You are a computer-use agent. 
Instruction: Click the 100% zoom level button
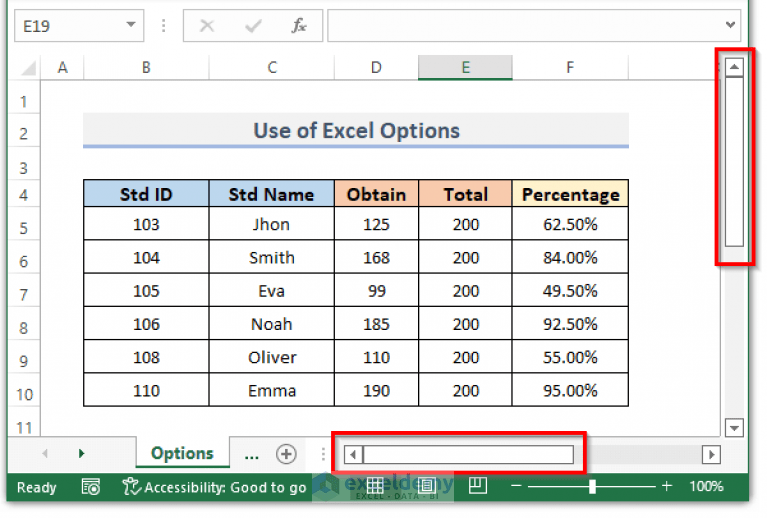708,488
